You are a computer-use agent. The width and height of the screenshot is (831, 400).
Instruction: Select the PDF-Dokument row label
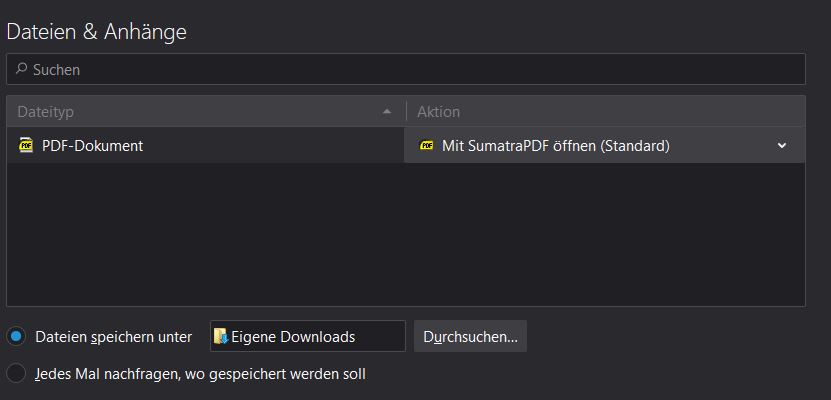(x=92, y=145)
